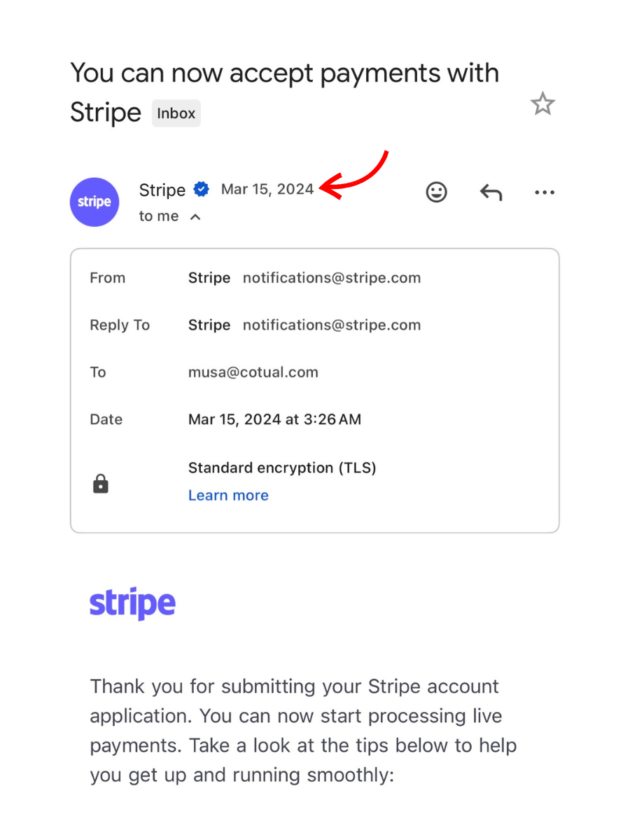Viewport: 630px width, 840px height.
Task: Click the Stripe sender name
Action: [x=162, y=190]
